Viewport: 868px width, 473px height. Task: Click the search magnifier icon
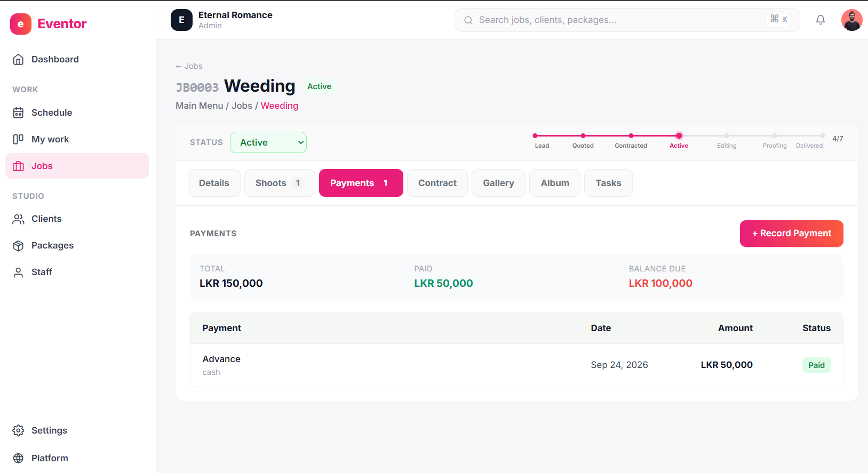[x=468, y=20]
